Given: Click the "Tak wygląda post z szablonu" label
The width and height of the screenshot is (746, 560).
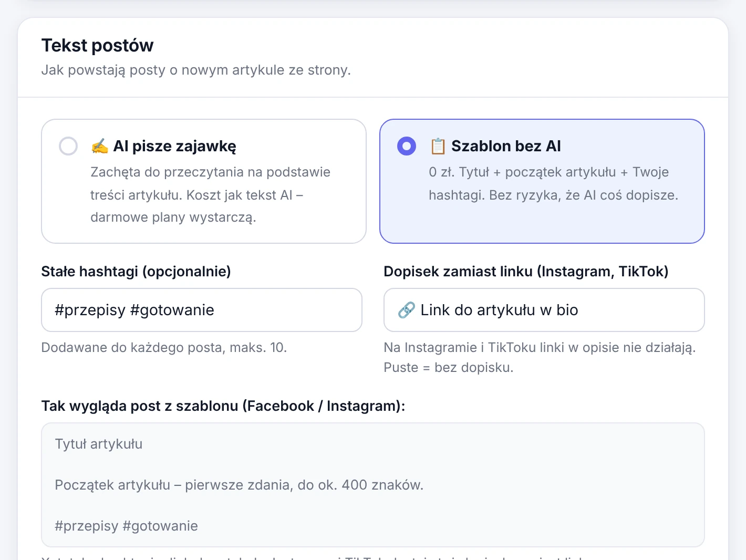Looking at the screenshot, I should tap(223, 406).
